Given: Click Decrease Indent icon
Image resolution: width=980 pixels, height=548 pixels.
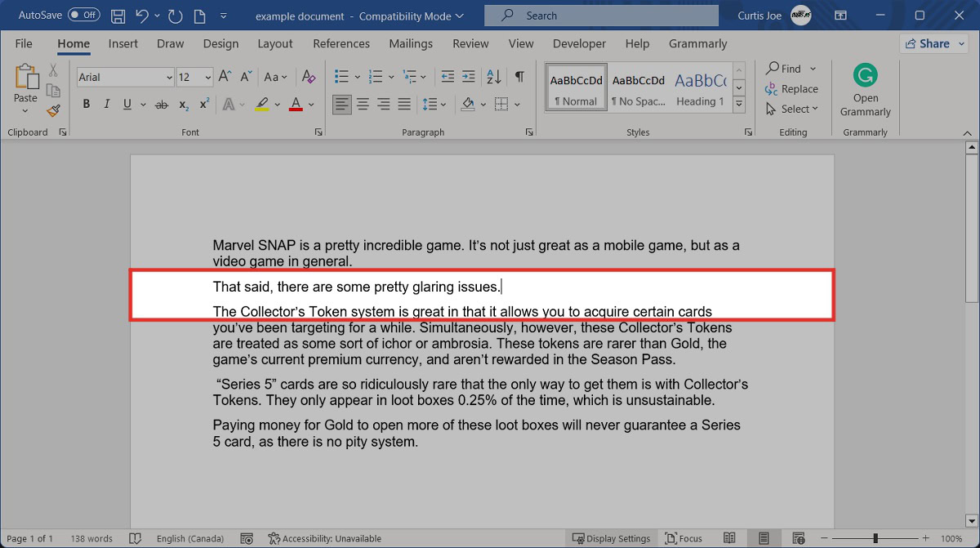Looking at the screenshot, I should coord(448,77).
